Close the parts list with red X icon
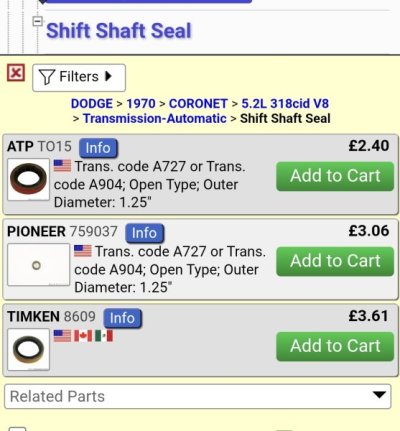The width and height of the screenshot is (400, 431). pyautogui.click(x=16, y=73)
